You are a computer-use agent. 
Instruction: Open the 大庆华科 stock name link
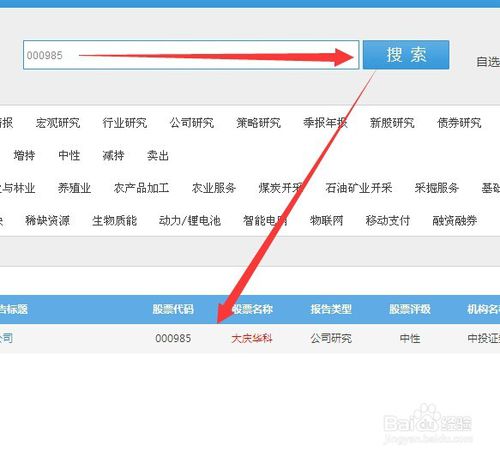pyautogui.click(x=252, y=338)
